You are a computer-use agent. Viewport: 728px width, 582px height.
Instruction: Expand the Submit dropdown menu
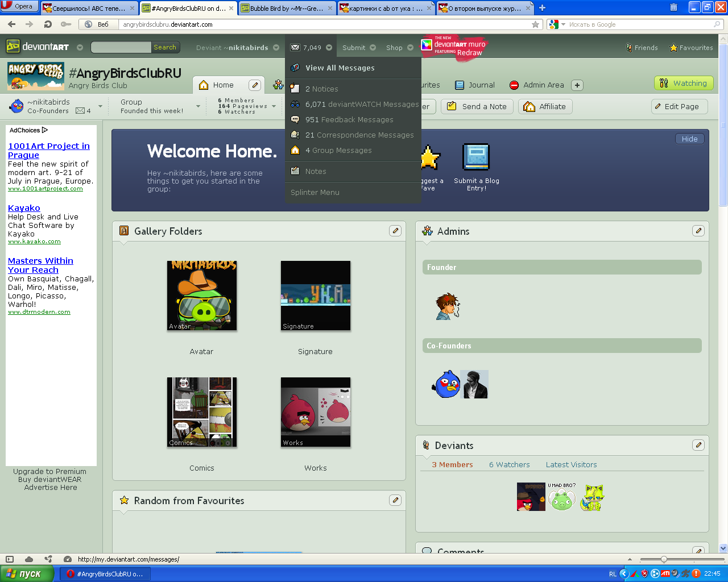click(373, 48)
